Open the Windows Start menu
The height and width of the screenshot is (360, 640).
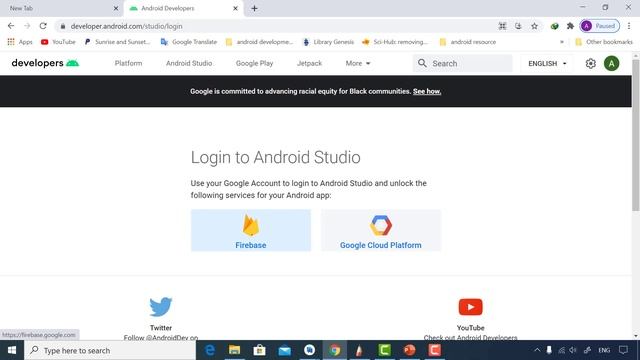(x=12, y=350)
